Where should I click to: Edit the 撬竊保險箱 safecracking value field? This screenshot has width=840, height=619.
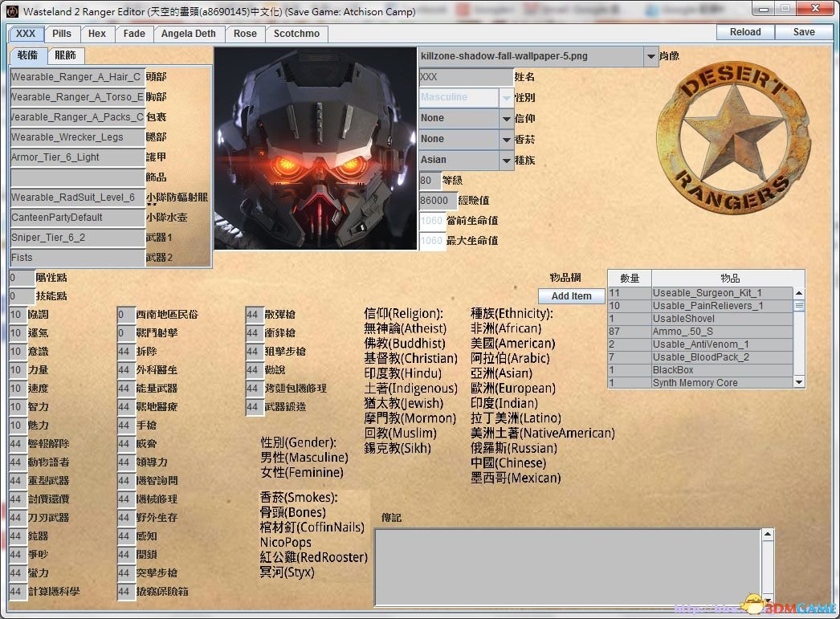tap(126, 592)
